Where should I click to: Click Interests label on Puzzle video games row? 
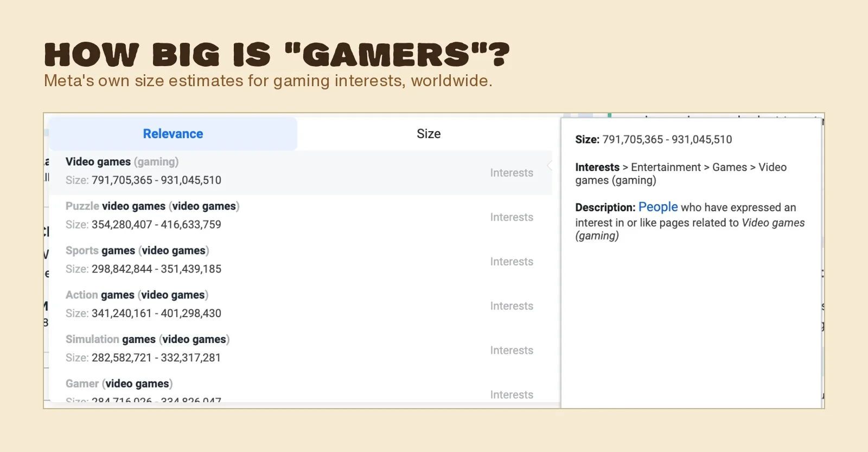[x=512, y=217]
